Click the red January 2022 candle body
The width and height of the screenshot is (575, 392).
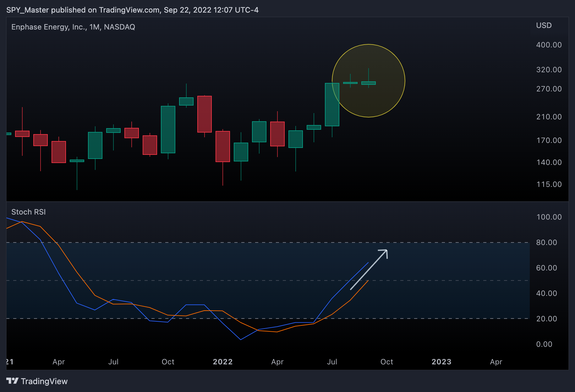click(223, 146)
